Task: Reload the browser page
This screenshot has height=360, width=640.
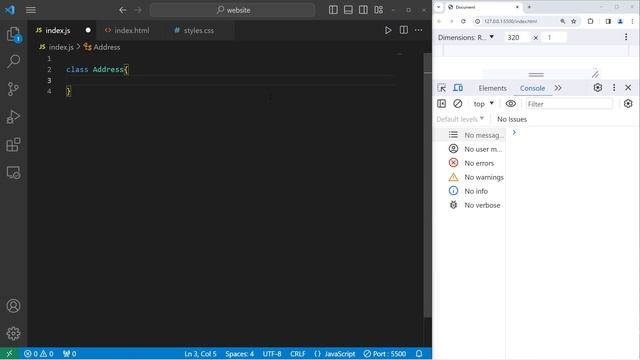Action: pyautogui.click(x=463, y=21)
